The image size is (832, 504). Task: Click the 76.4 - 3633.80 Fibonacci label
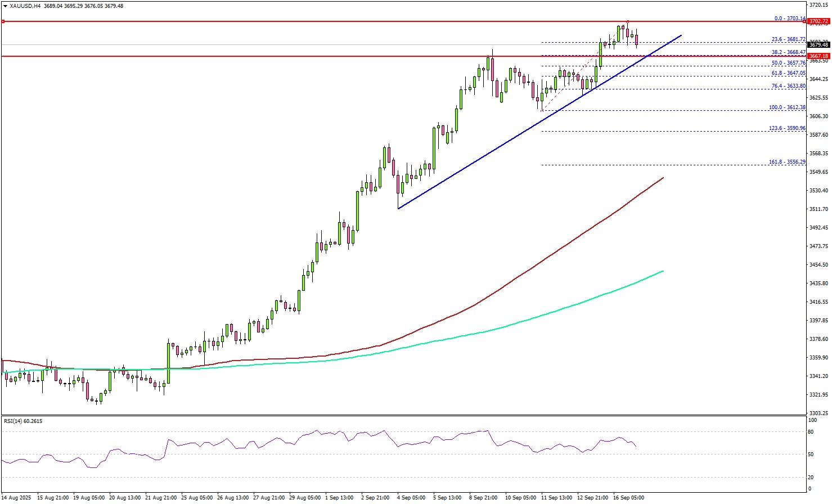(788, 86)
